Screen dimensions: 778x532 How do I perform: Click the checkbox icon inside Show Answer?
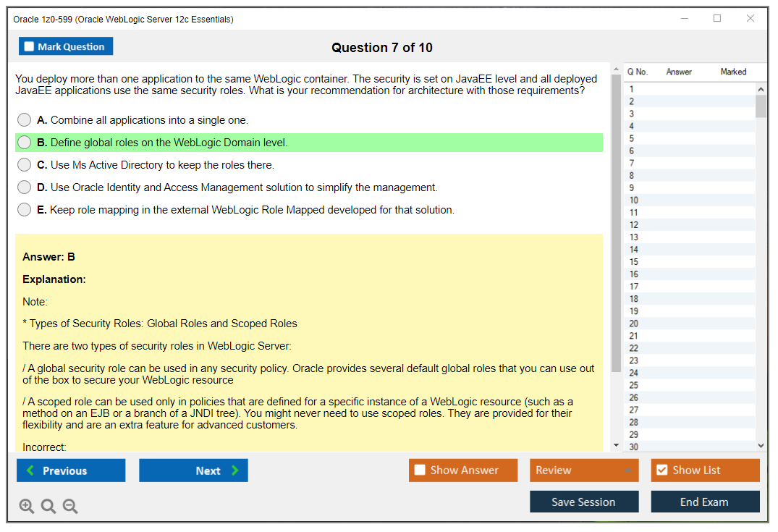[x=420, y=470]
